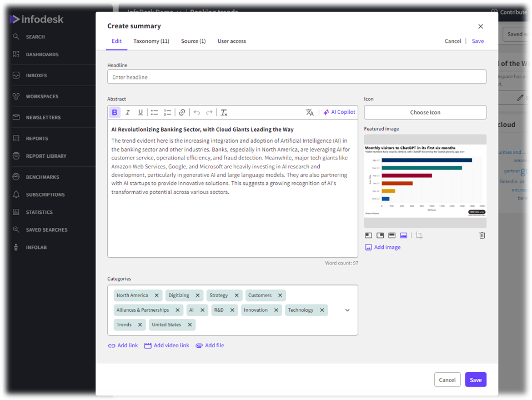
Task: Clear text formatting using the Tx icon
Action: (x=224, y=112)
